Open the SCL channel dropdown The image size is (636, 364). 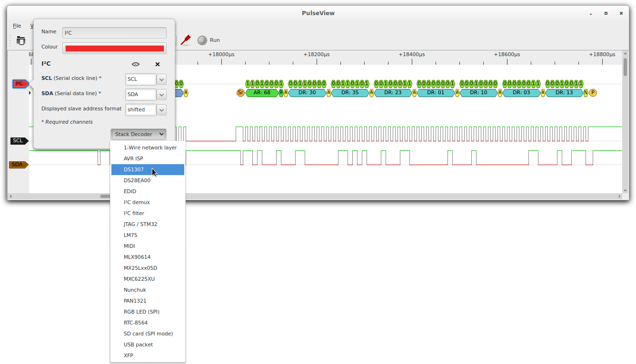161,79
